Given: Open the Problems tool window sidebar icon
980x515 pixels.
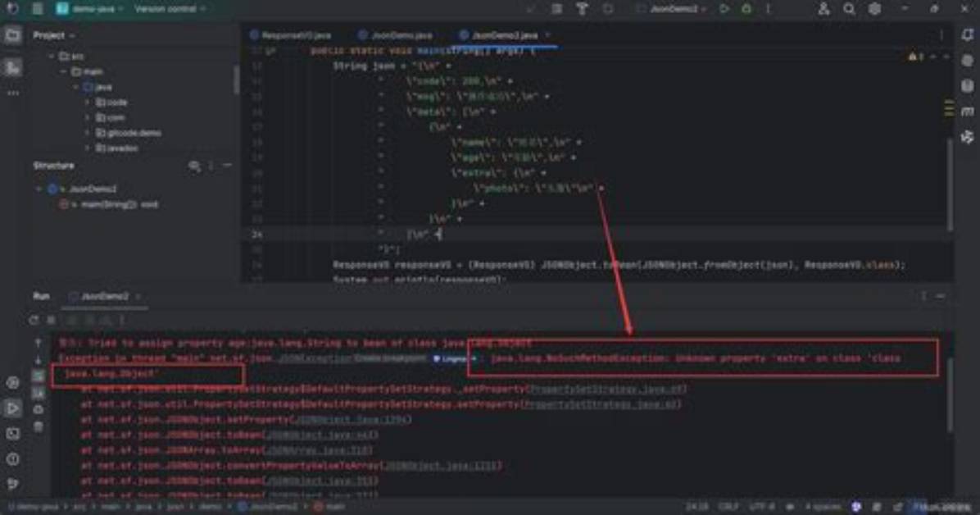Looking at the screenshot, I should [x=12, y=458].
